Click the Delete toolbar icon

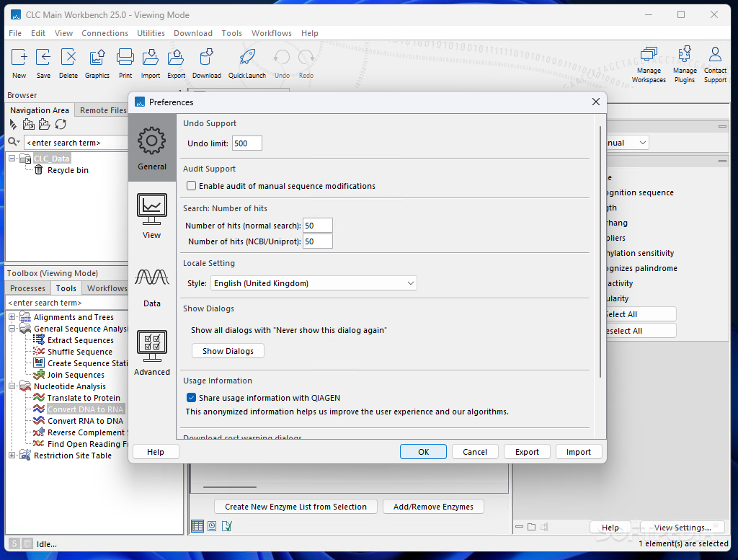(68, 58)
